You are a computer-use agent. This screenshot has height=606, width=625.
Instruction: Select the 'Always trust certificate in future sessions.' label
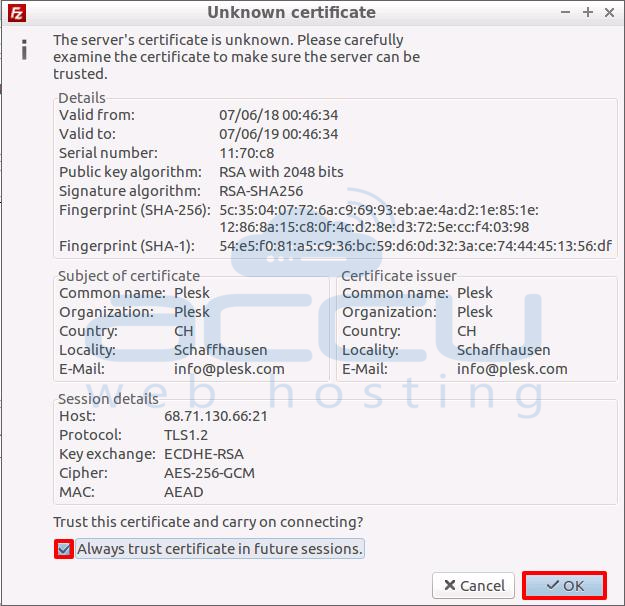coord(220,549)
